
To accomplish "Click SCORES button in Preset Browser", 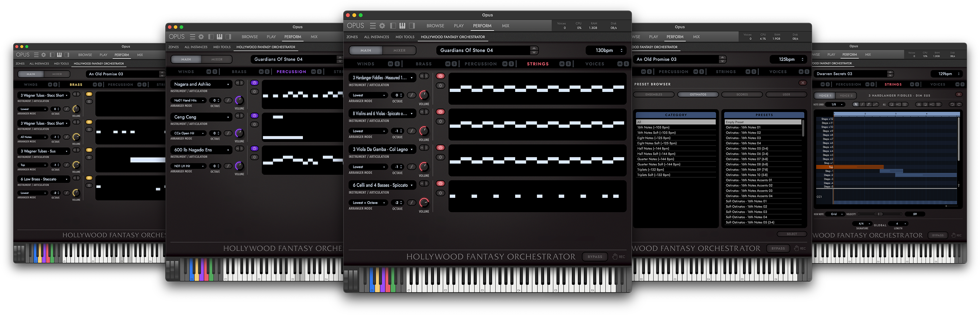I will [741, 94].
